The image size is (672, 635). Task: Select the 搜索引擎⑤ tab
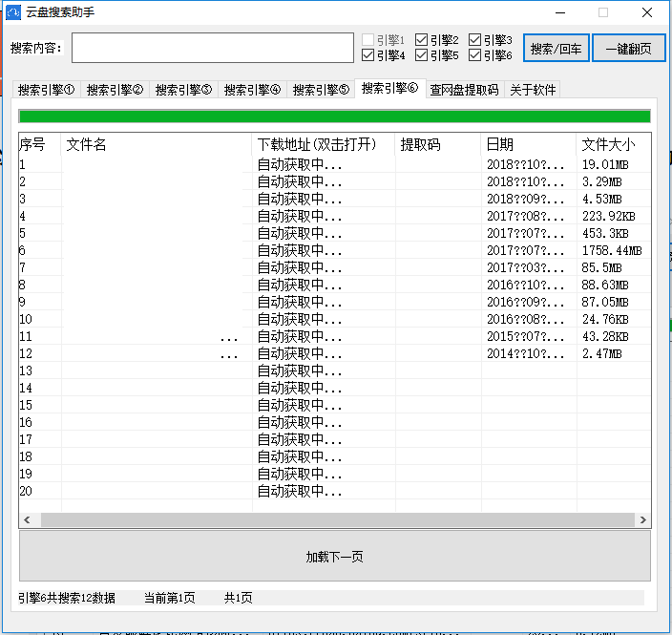pos(321,90)
